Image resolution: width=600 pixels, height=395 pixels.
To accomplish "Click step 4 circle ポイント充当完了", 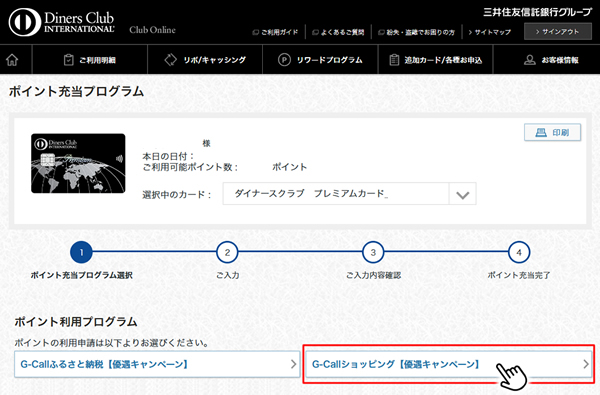I will 519,252.
